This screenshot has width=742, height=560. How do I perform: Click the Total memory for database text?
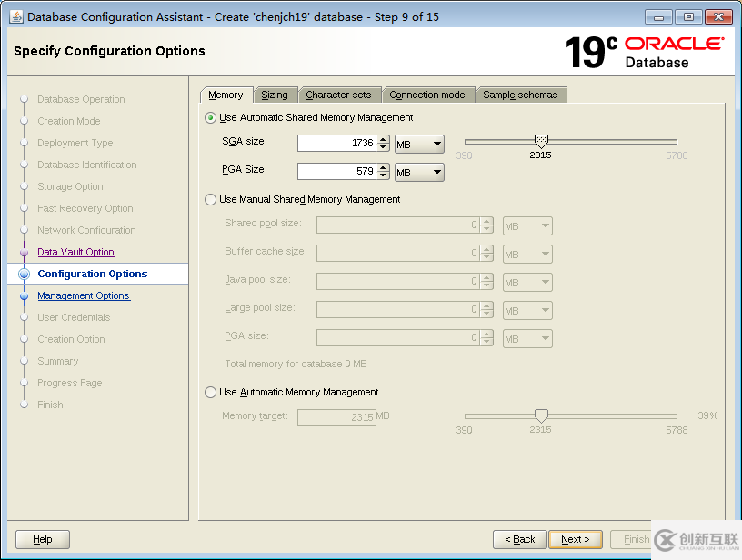[x=296, y=364]
